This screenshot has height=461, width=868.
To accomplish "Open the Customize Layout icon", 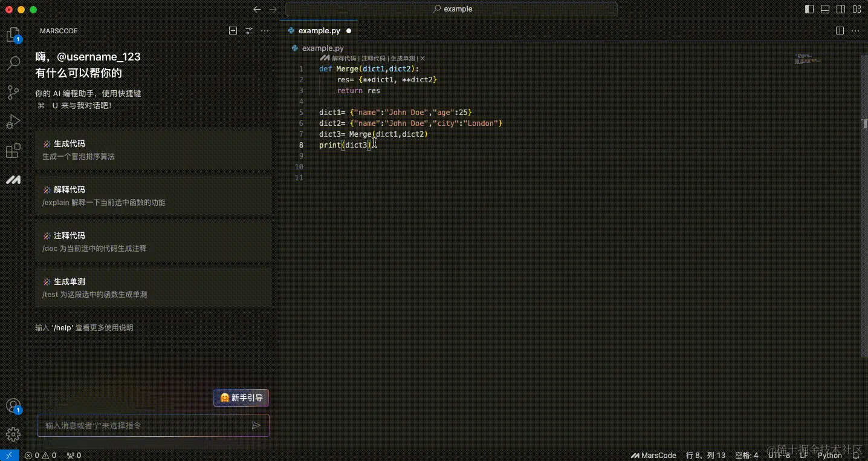I will [857, 9].
